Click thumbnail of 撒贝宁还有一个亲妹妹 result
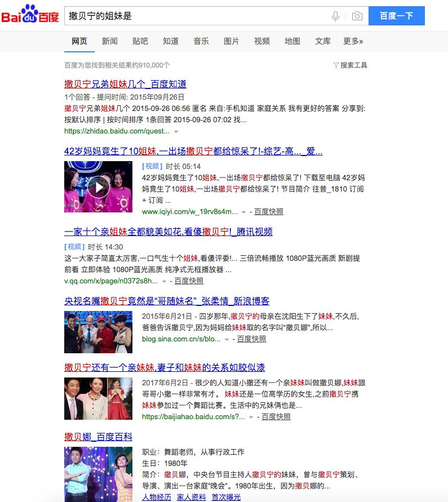The width and height of the screenshot is (448, 502). [98, 398]
